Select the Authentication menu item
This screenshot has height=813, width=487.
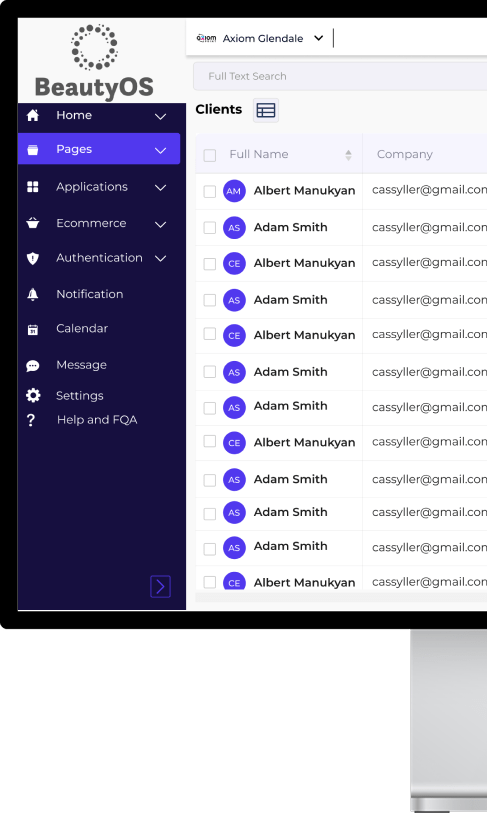(99, 258)
